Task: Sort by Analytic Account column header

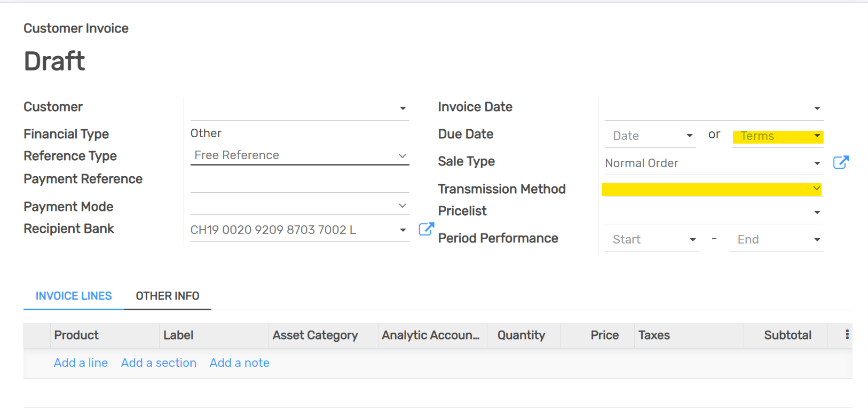Action: click(432, 335)
